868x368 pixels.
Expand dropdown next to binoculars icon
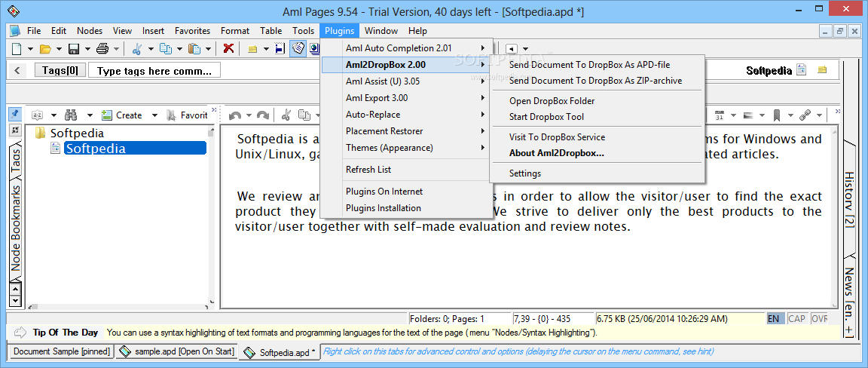(90, 115)
